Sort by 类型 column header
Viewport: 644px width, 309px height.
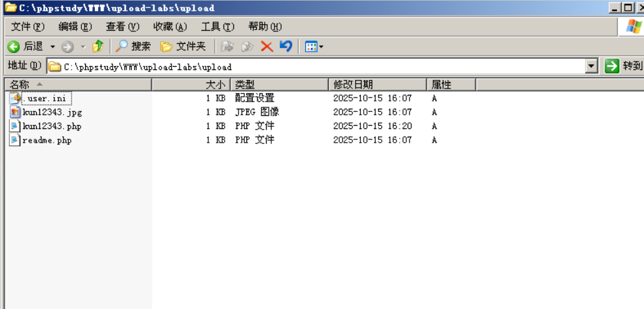click(279, 84)
